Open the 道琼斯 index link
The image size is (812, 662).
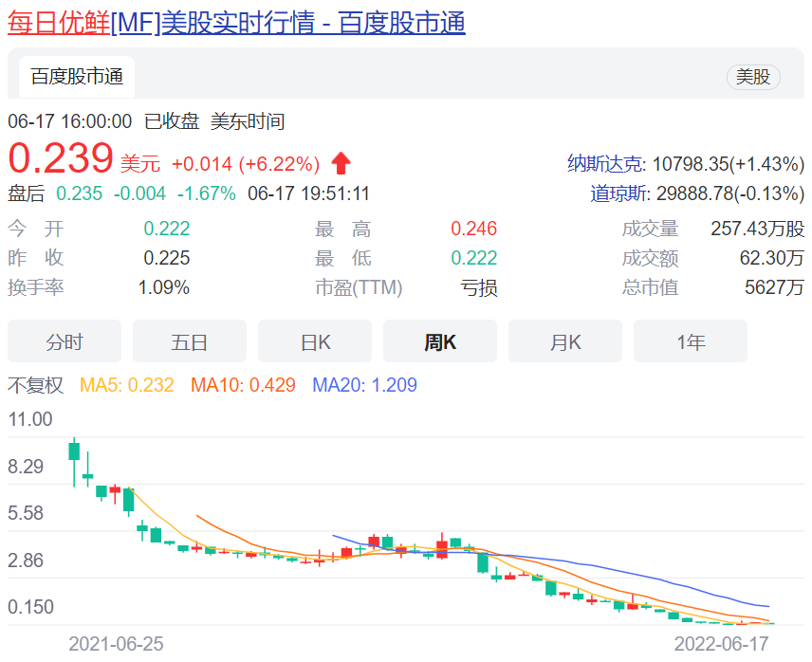618,193
